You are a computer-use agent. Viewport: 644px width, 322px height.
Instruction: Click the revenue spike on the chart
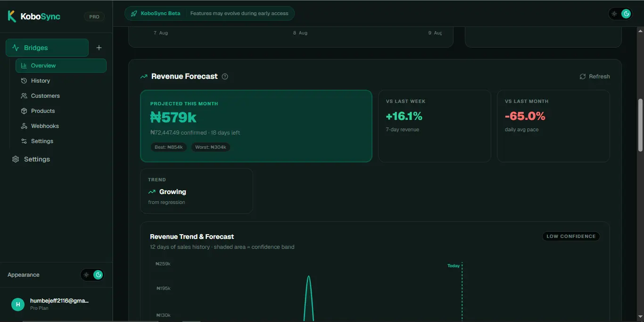click(x=308, y=297)
